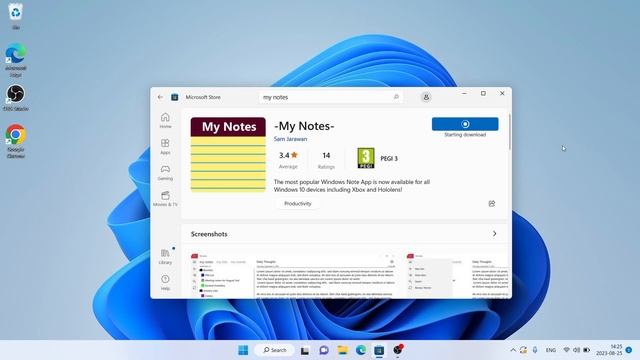Screen dimensions: 640x360
Task: Open Movies & TV in Store sidebar
Action: point(165,199)
